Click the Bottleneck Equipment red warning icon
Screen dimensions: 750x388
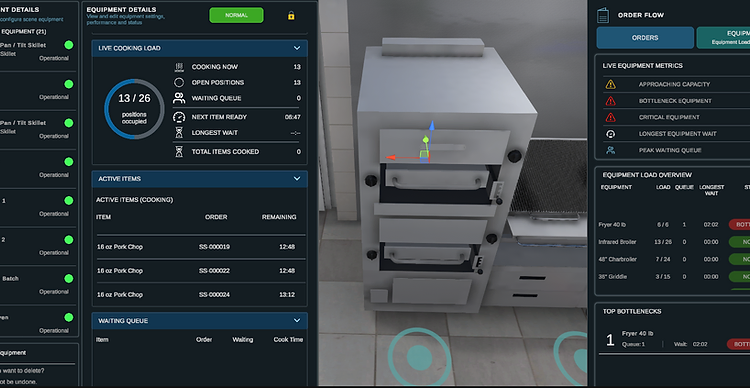[x=610, y=101]
